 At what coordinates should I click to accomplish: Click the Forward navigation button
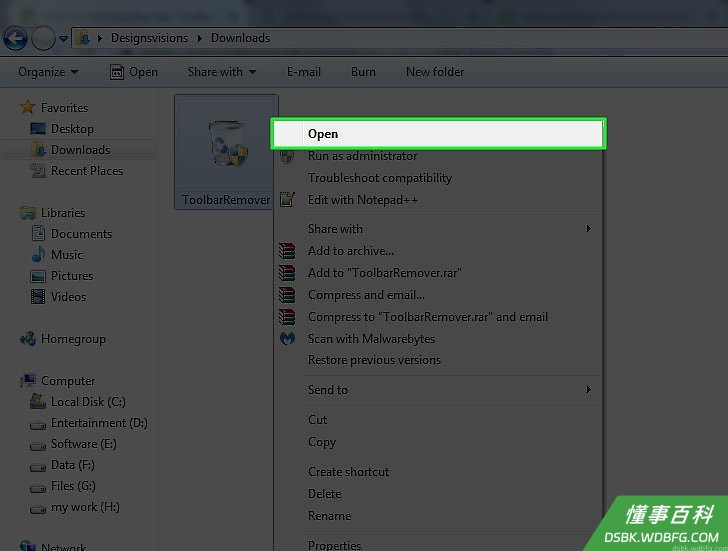[43, 39]
